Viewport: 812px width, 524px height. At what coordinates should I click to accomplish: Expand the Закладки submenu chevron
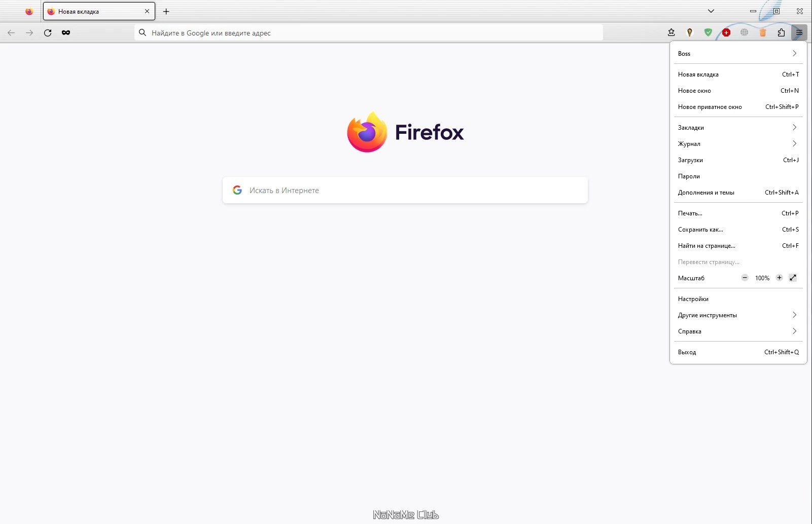(x=794, y=127)
